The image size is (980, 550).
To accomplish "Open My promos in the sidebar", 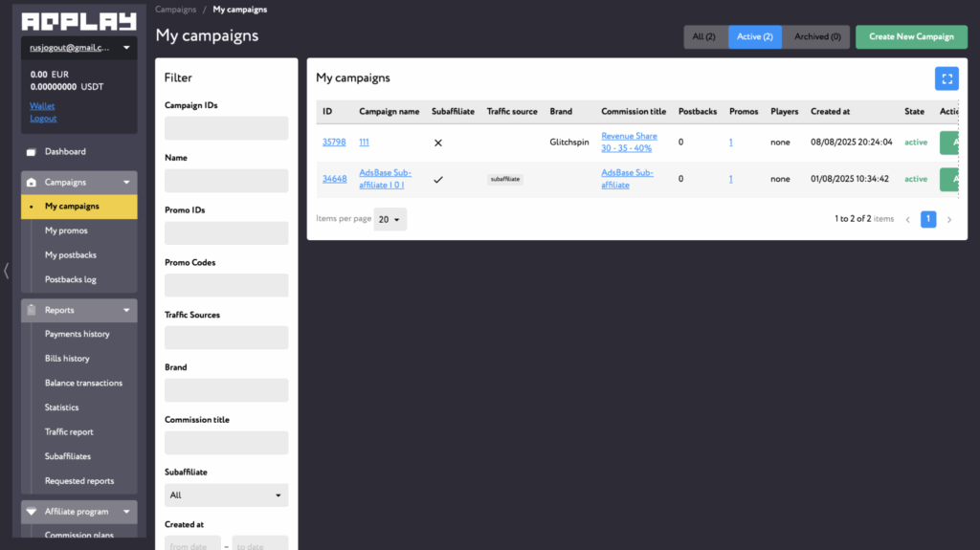I will [66, 231].
